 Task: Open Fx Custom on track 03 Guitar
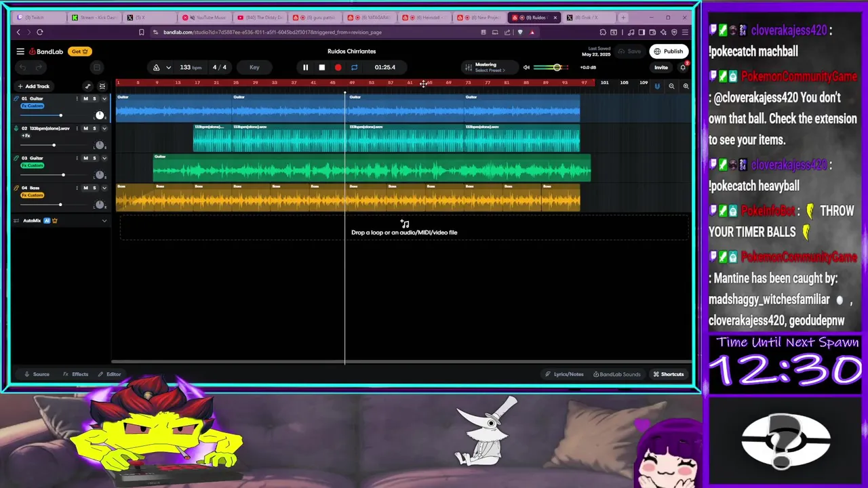pos(33,165)
